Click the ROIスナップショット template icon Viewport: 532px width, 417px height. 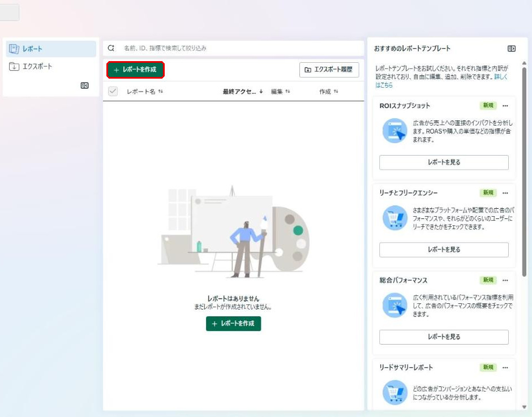394,131
